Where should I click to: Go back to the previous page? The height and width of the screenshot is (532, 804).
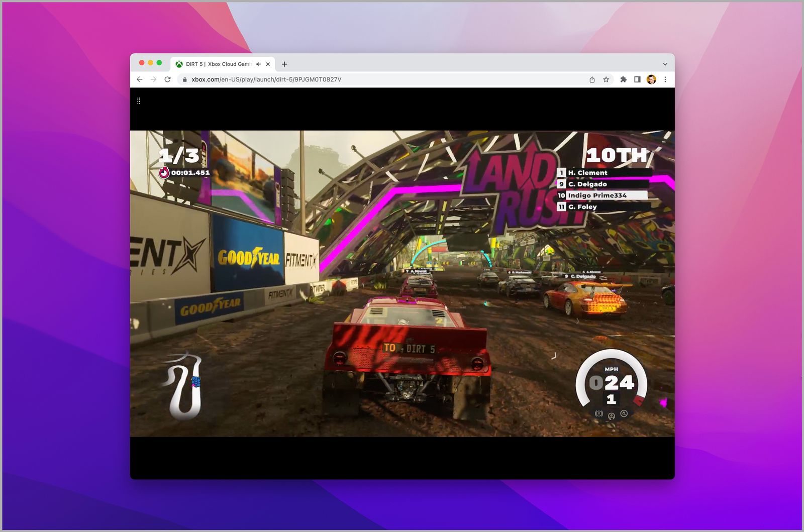[140, 79]
